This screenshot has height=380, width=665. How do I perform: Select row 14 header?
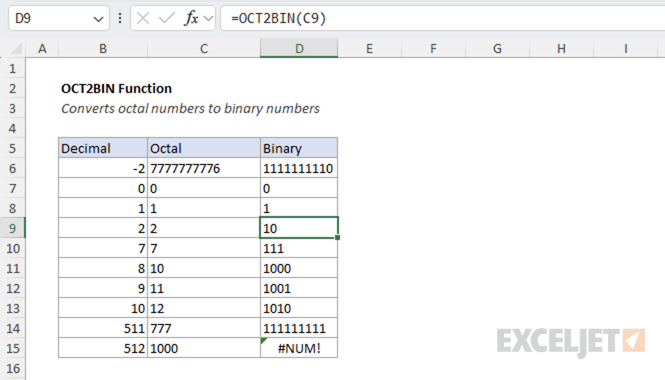point(12,328)
